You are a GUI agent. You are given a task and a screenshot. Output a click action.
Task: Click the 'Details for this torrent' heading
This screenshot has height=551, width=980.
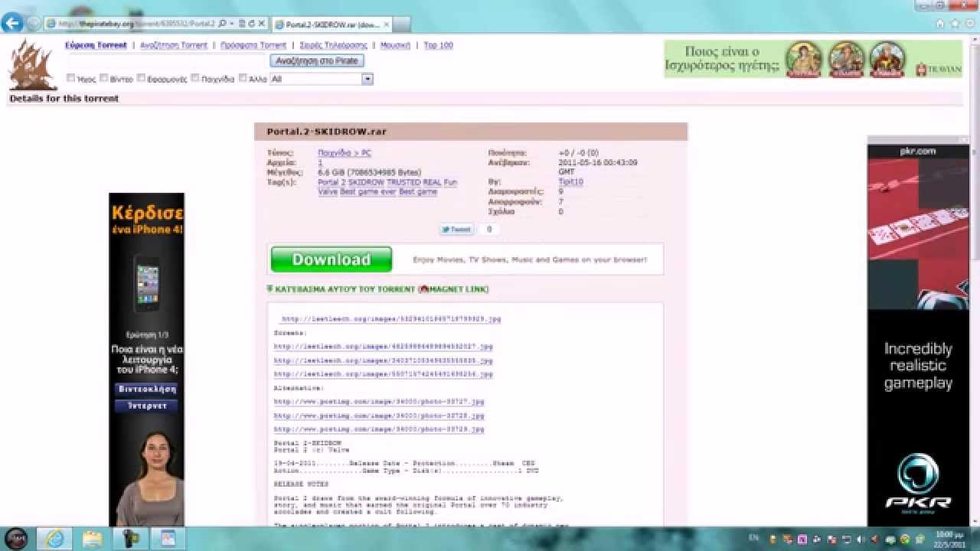pos(64,99)
